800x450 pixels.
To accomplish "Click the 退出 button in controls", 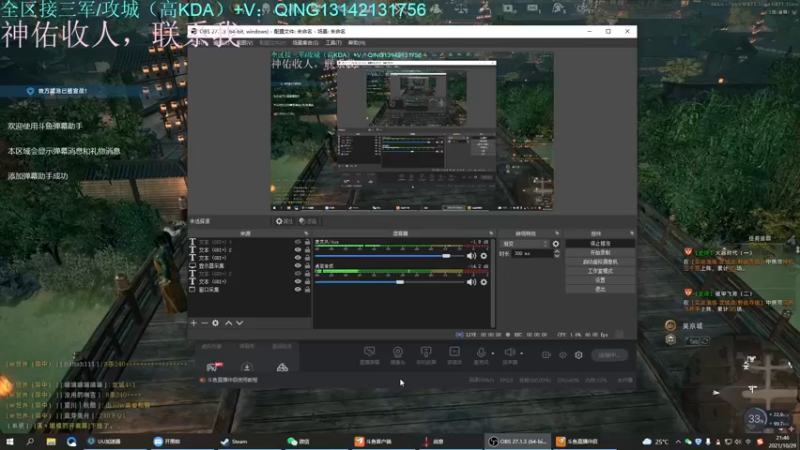I will 600,289.
